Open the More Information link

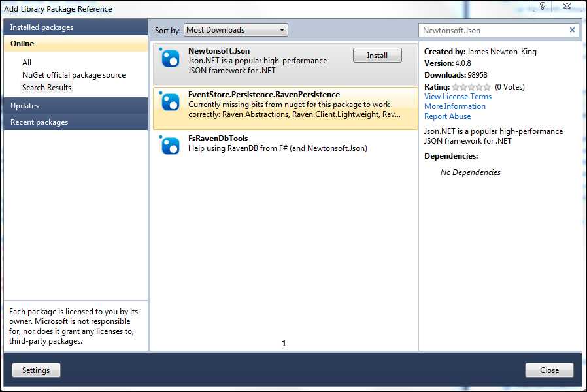(x=454, y=106)
